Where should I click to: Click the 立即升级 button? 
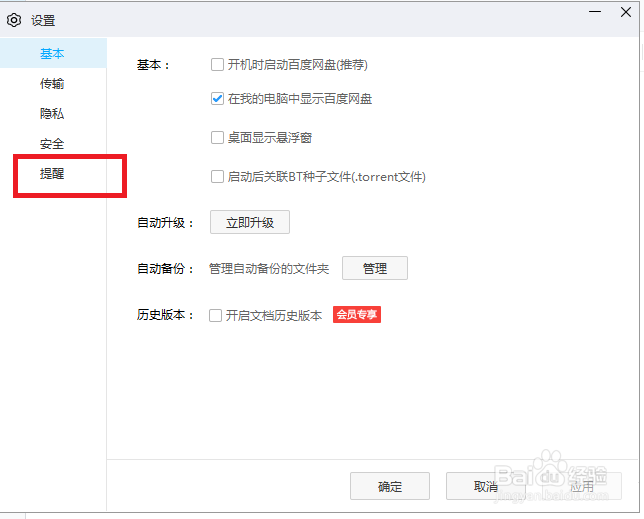(x=250, y=222)
